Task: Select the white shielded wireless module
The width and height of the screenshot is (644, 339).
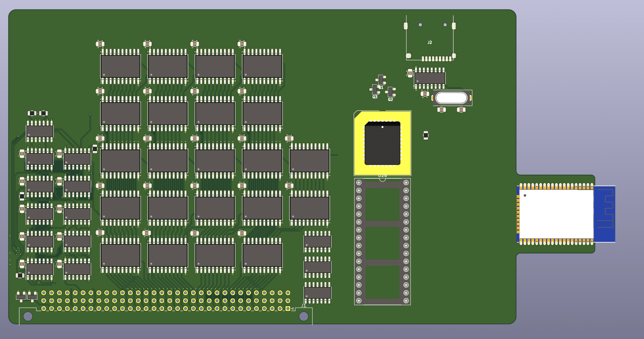Action: pos(556,214)
